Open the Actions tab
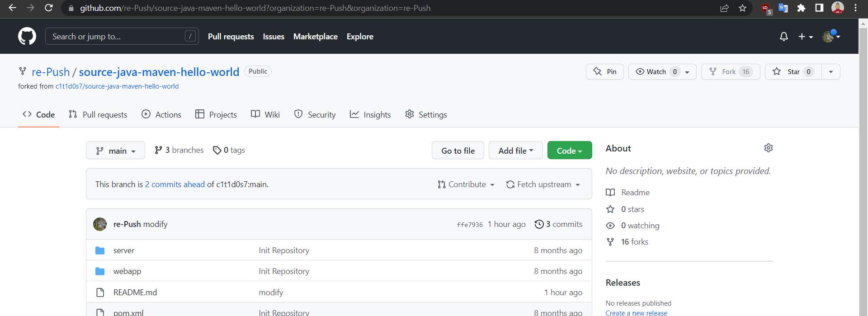 pos(161,115)
